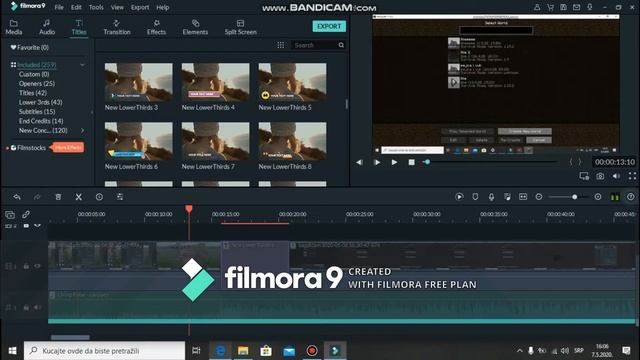Click the redo arrow in timeline toolbar
This screenshot has height=360, width=640.
[37, 197]
